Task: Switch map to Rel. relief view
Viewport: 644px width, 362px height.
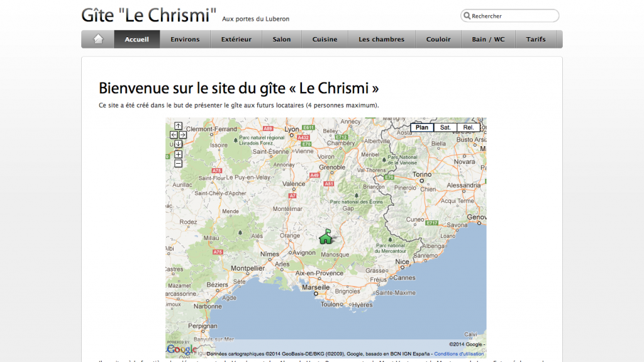Action: (468, 127)
